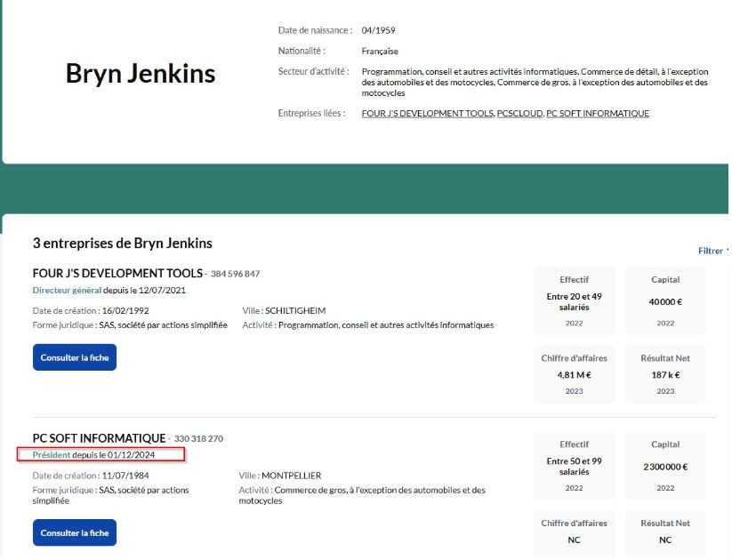Image resolution: width=732 pixels, height=560 pixels.
Task: Open the PCSCLOUD linked company link
Action: click(519, 114)
